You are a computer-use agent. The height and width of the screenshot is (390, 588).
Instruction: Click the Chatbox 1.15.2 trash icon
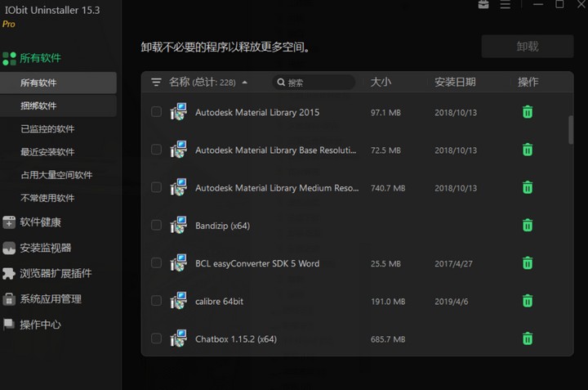coord(528,338)
